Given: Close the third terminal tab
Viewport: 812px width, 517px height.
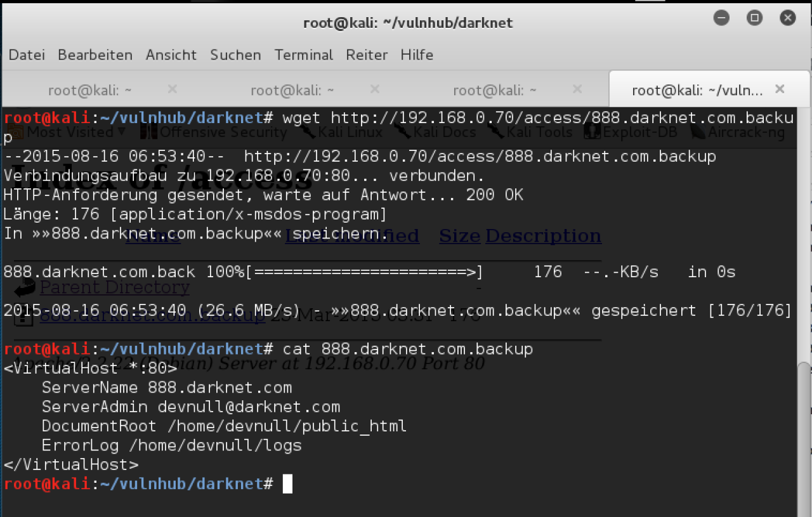Looking at the screenshot, I should point(577,89).
